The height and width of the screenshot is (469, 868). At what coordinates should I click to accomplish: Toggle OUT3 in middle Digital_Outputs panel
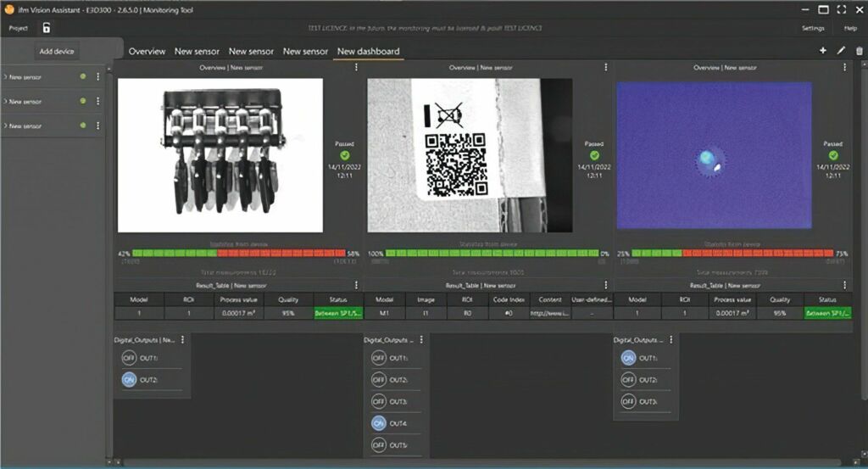click(x=379, y=401)
